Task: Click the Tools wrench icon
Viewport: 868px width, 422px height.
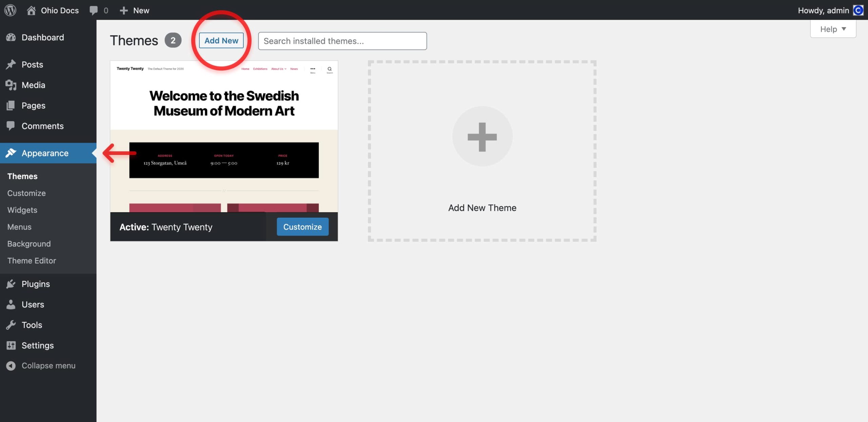Action: pyautogui.click(x=11, y=325)
